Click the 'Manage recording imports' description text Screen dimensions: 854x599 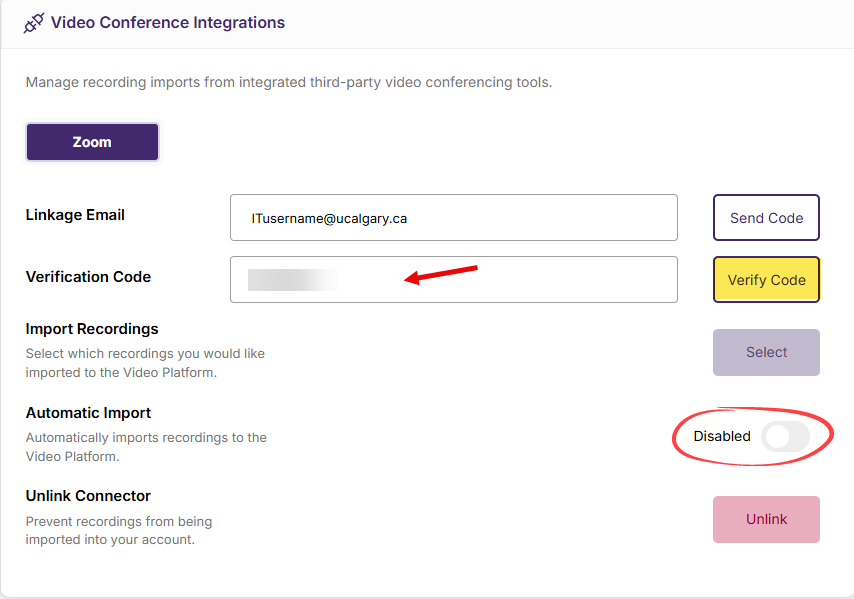click(288, 82)
